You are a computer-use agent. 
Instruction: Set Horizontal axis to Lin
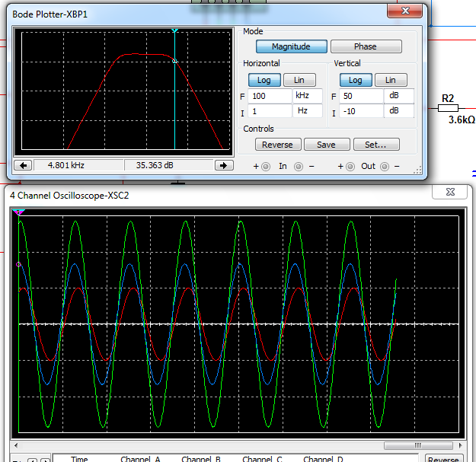(299, 80)
